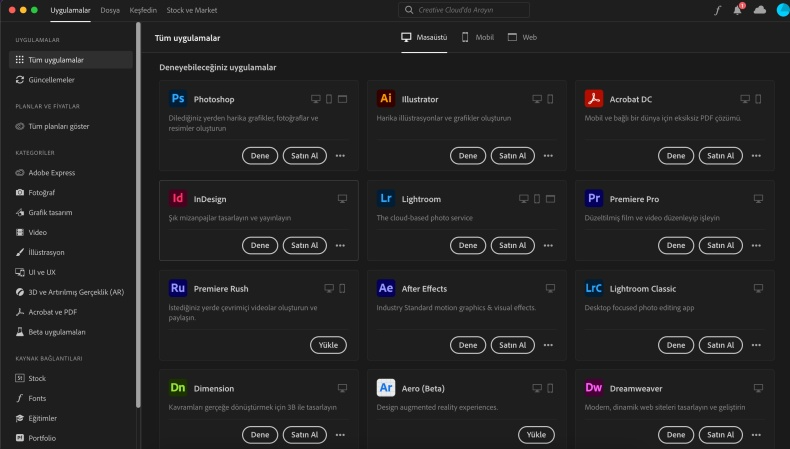The image size is (790, 449).
Task: Click the Premiere Pro Pr app icon
Action: pos(594,198)
